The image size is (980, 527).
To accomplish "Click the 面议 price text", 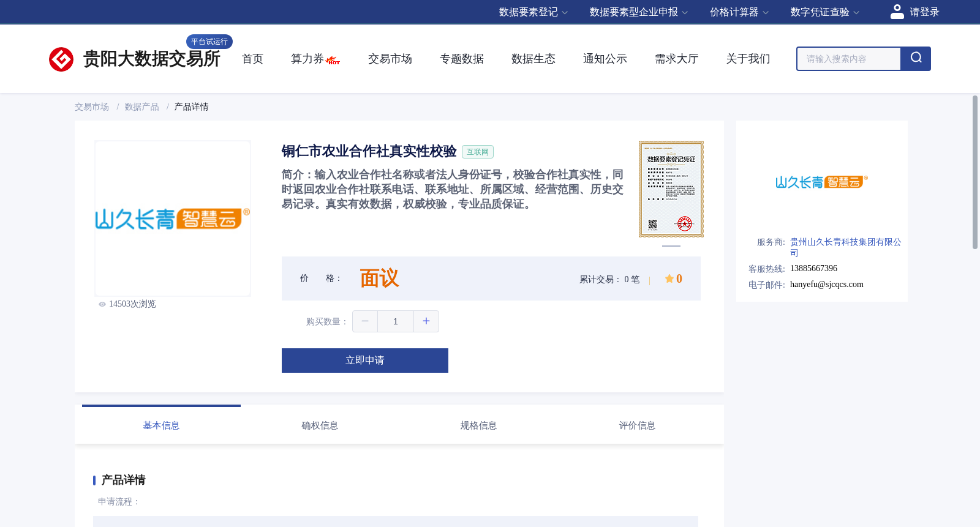I will [379, 278].
